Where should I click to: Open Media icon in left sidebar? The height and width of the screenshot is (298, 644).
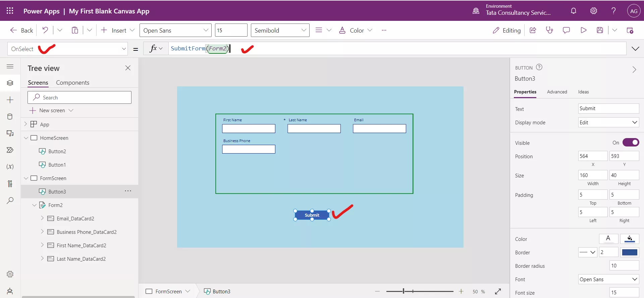click(10, 133)
